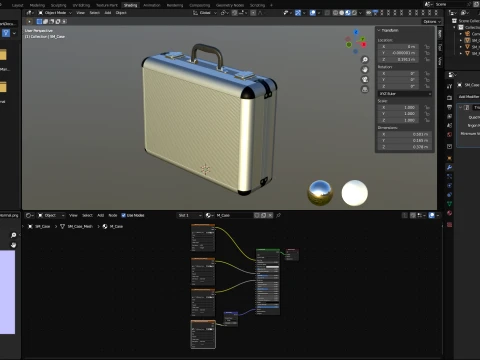
Task: Expand the Collection in the outliner
Action: tap(455, 27)
